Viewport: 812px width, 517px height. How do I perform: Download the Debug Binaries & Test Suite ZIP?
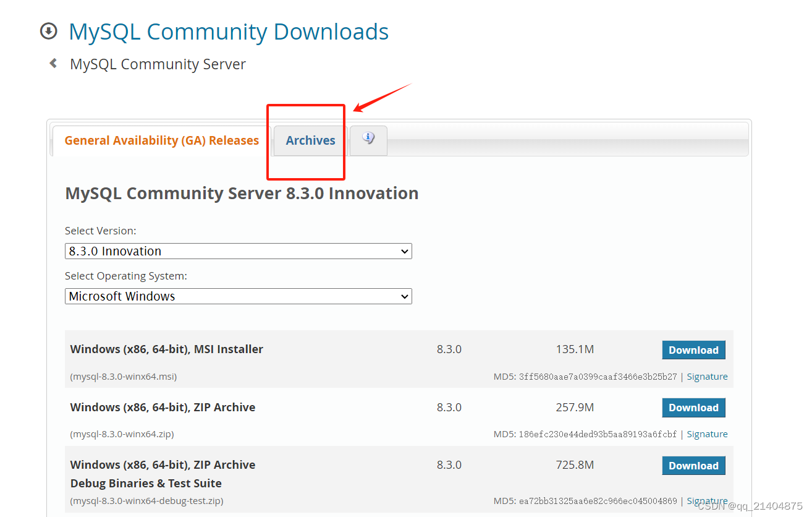693,466
